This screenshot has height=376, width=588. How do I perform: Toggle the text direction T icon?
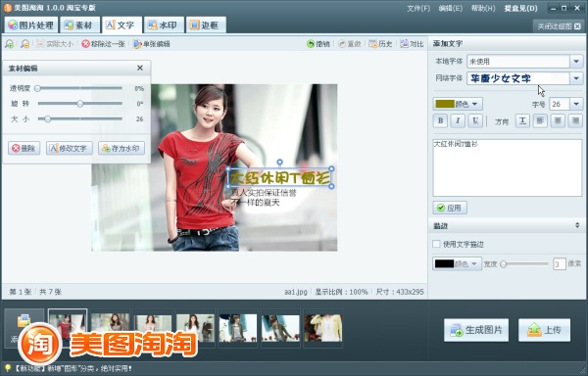[522, 120]
